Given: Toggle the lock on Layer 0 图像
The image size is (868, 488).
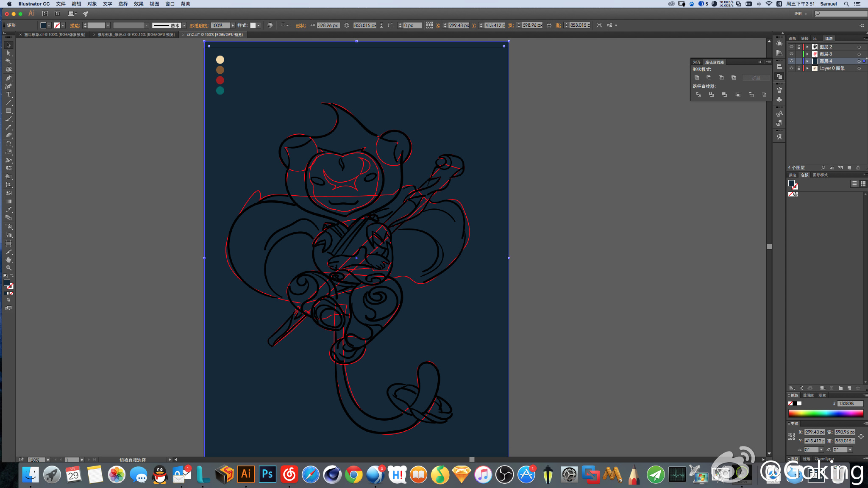Looking at the screenshot, I should pos(798,68).
